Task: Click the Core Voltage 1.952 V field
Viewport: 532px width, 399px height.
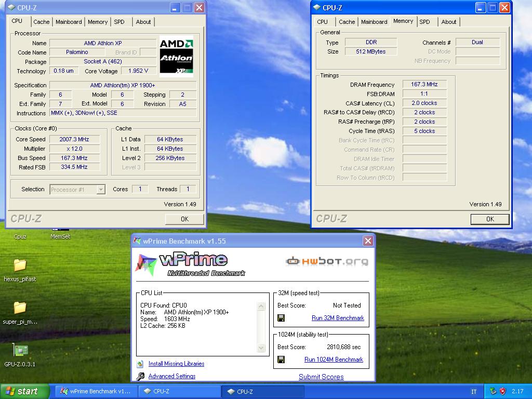Action: point(138,71)
